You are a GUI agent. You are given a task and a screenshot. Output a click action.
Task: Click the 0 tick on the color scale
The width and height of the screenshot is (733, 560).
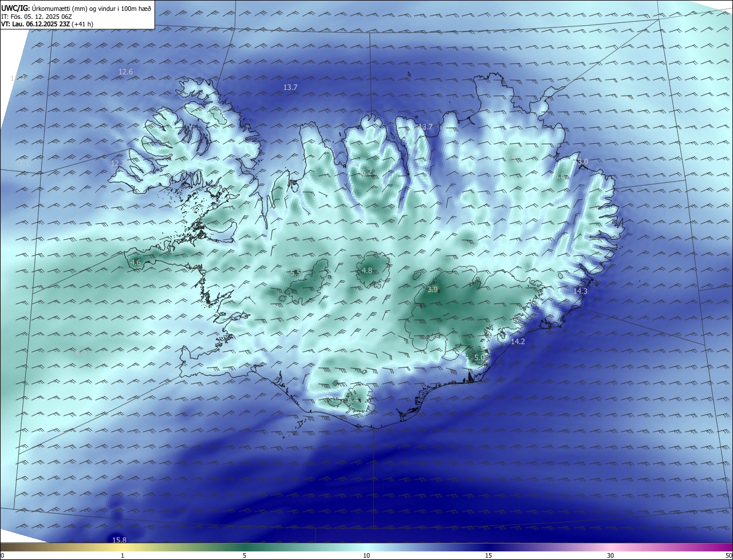pos(2,556)
